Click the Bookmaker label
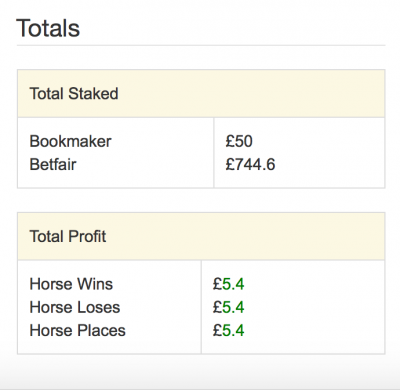Image resolution: width=400 pixels, height=390 pixels. click(70, 141)
